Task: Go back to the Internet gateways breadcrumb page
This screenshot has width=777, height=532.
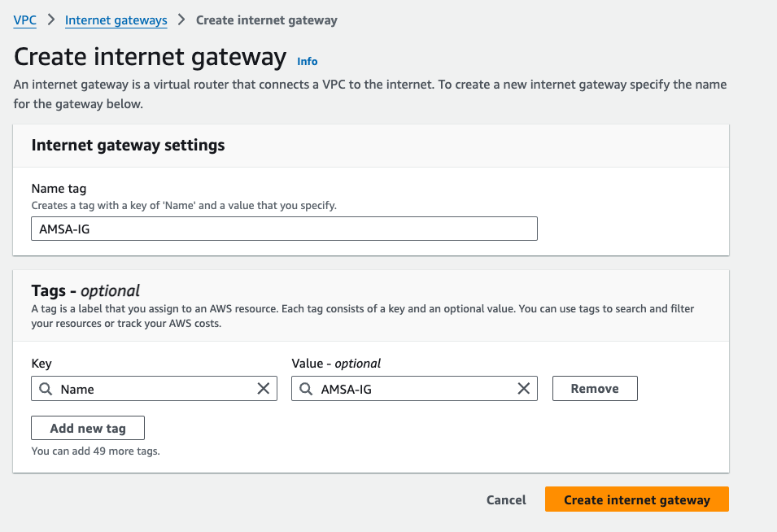Action: (x=116, y=20)
